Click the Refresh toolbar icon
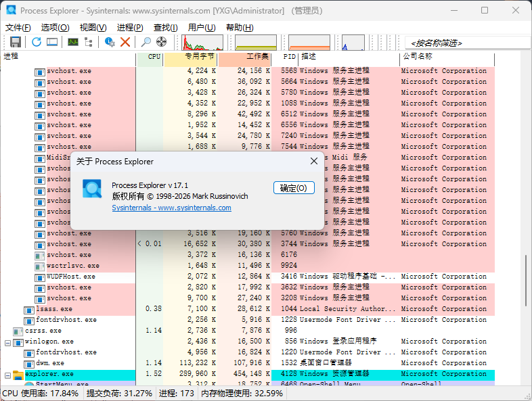Image resolution: width=532 pixels, height=401 pixels. click(x=37, y=42)
